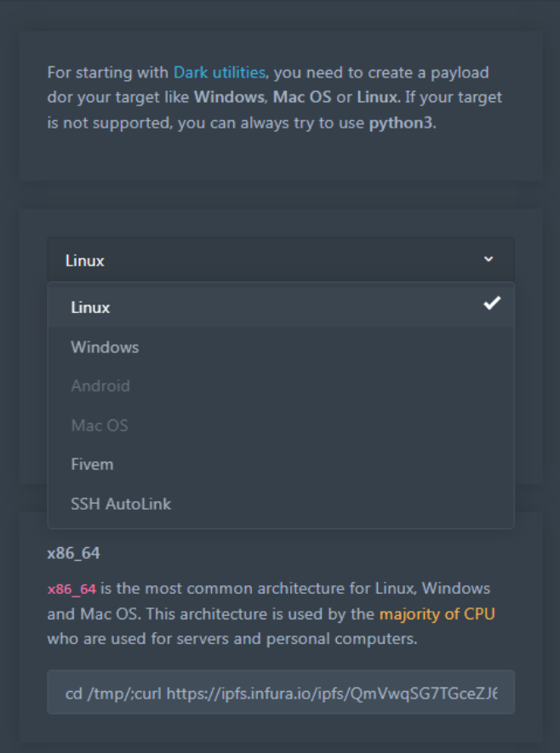The height and width of the screenshot is (753, 560).
Task: Click the orange "majority of CPU" text
Action: coord(437,613)
